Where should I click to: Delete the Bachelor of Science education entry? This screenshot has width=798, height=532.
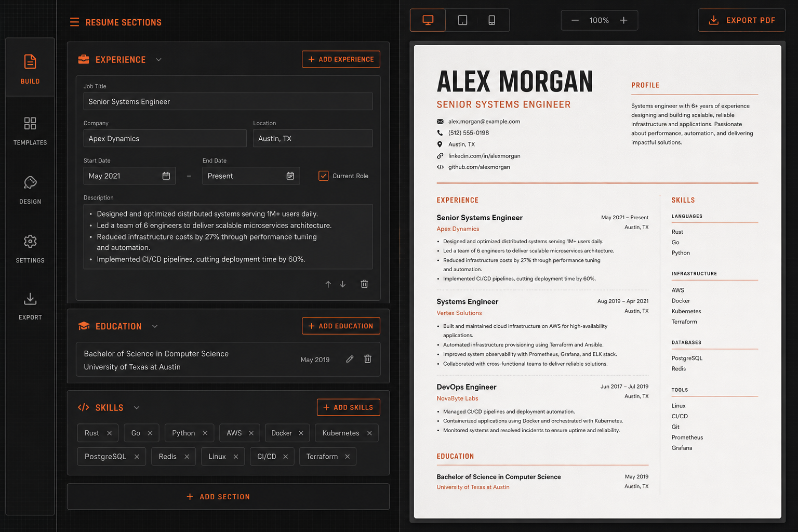point(367,359)
